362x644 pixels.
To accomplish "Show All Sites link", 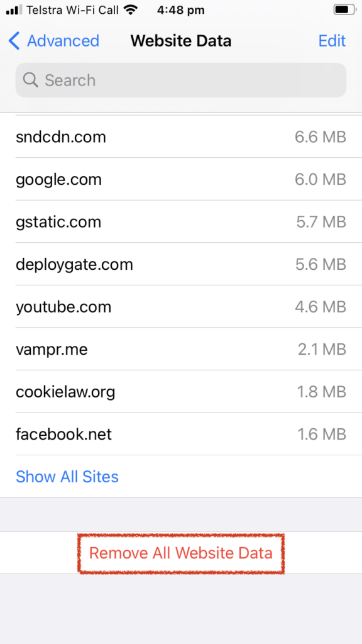I will click(67, 477).
